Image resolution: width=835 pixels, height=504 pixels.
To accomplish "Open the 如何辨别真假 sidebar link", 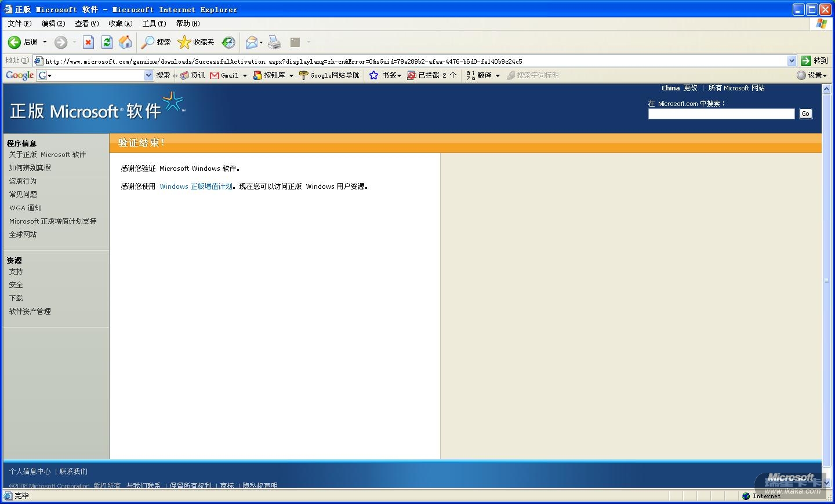I will (30, 168).
